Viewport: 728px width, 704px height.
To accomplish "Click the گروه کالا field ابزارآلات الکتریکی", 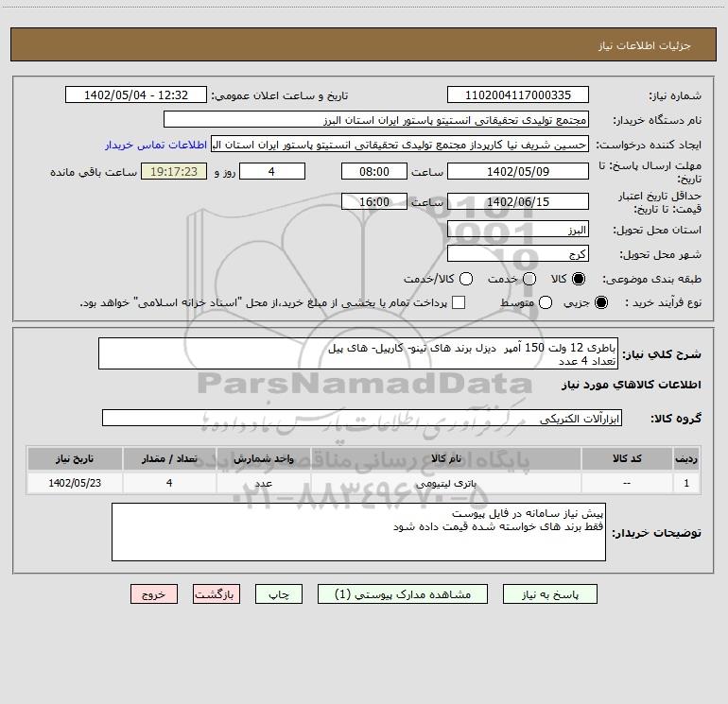I will point(362,418).
